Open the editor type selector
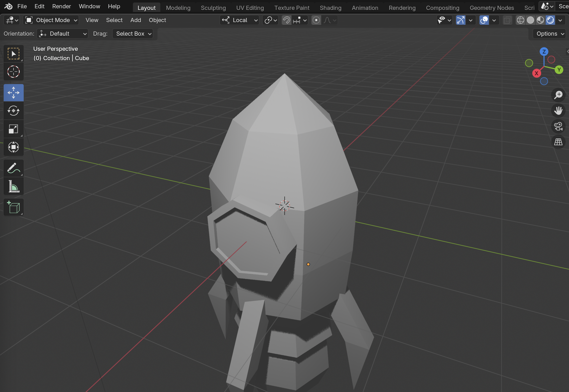 click(12, 20)
